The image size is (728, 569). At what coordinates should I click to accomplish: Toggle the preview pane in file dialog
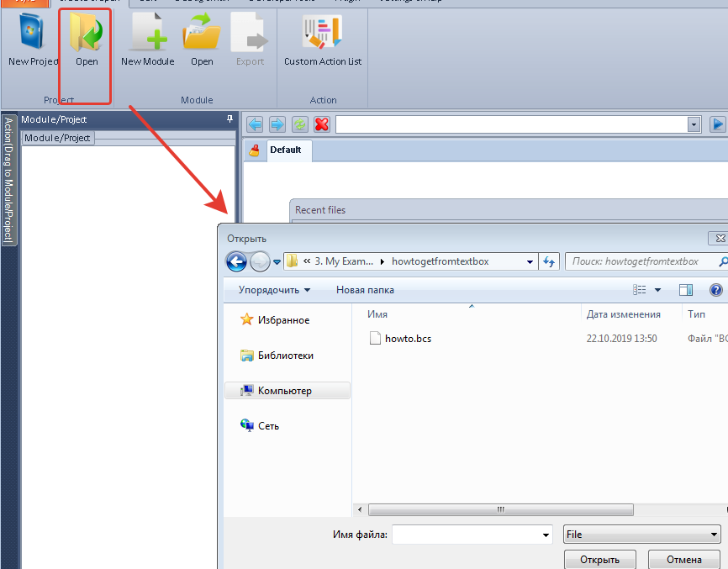685,290
